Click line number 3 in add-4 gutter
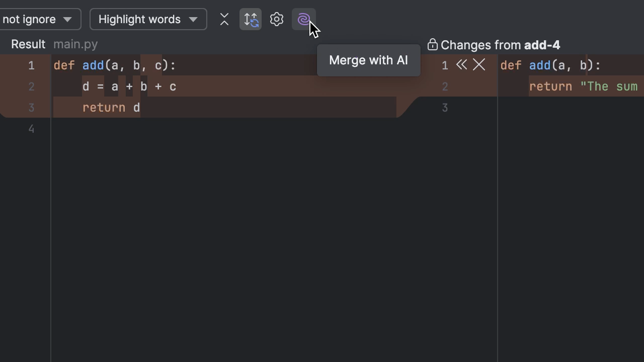The image size is (644, 362). pos(445,108)
